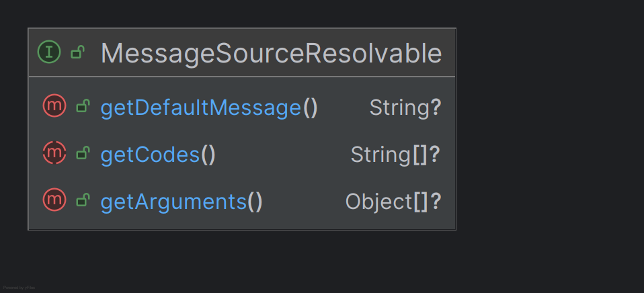Click the String[] return type of getCodes

pyautogui.click(x=389, y=155)
